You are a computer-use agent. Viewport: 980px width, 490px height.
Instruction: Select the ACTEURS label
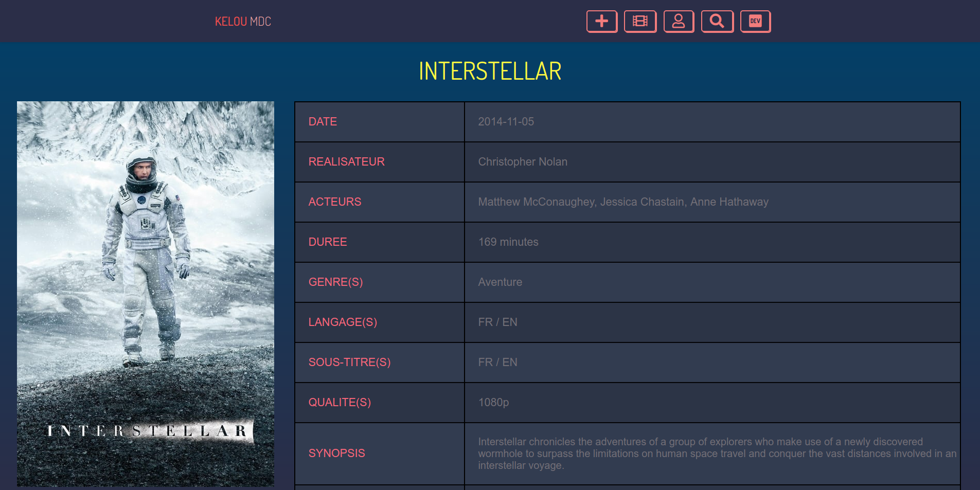[335, 202]
